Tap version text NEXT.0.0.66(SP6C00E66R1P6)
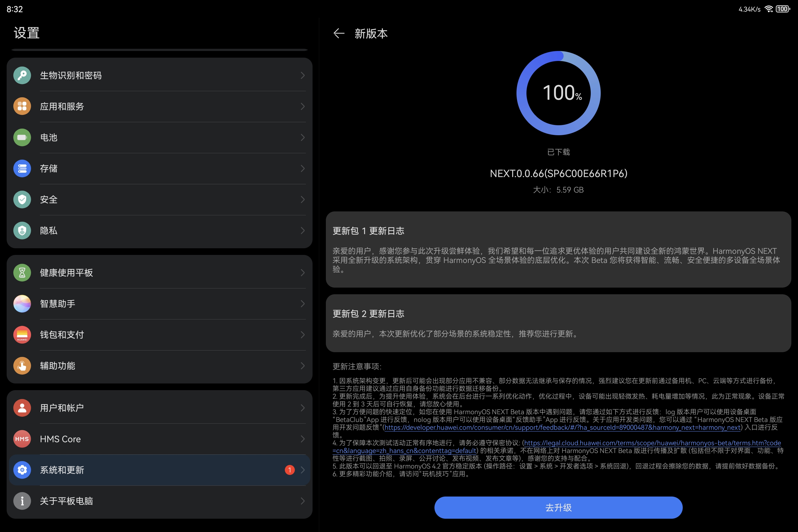The height and width of the screenshot is (532, 798). (x=559, y=174)
